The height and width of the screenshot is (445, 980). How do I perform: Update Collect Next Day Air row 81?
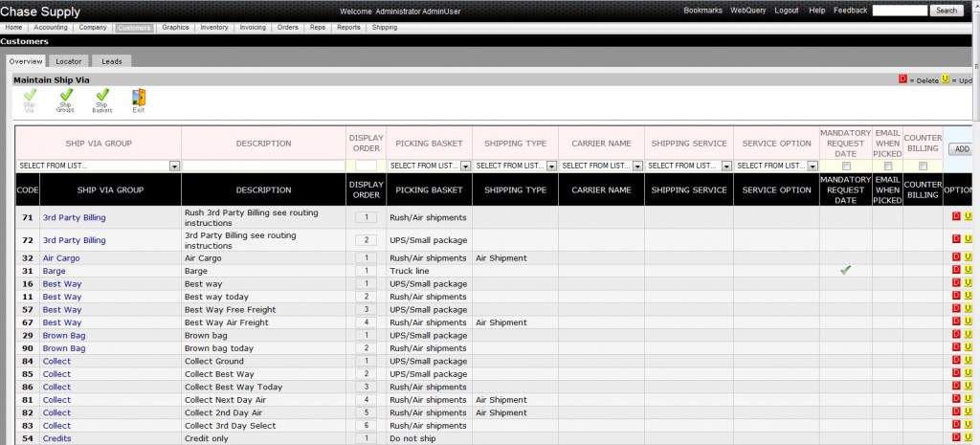tap(969, 398)
